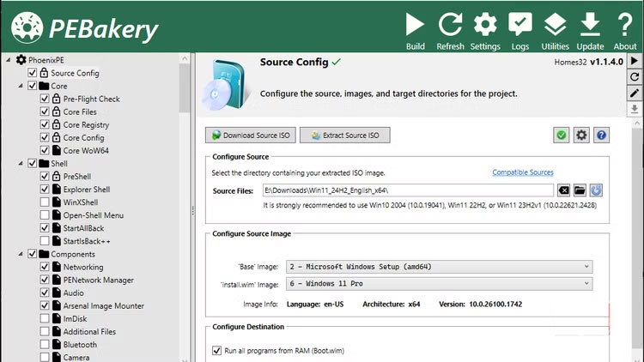Click the PEBakery donut logo
The height and width of the screenshot is (362, 644).
27,27
